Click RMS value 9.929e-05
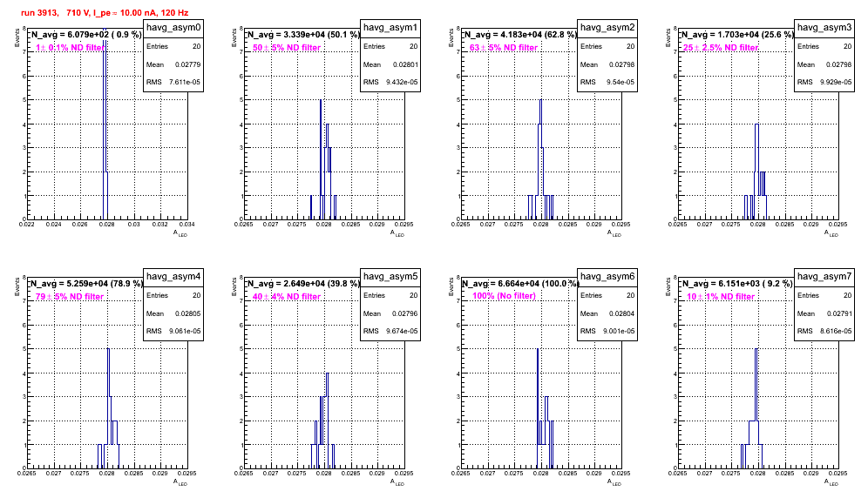This screenshot has width=868, height=498. pos(837,83)
